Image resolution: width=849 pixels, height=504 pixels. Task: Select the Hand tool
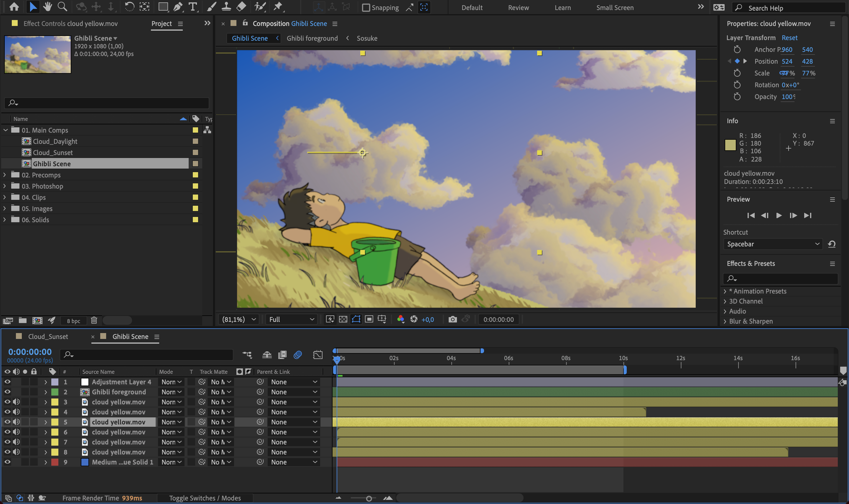[47, 7]
